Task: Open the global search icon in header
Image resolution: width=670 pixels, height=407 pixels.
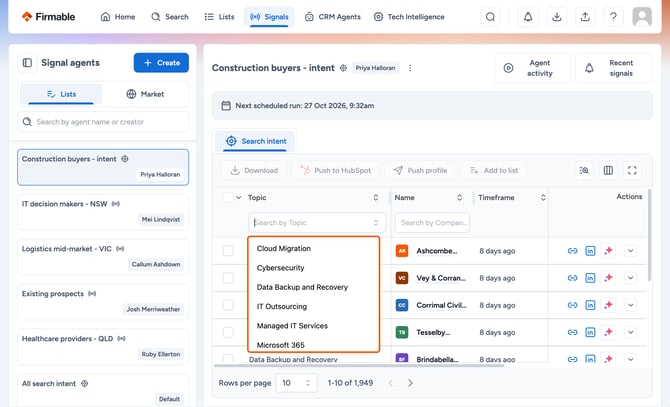Action: 491,17
